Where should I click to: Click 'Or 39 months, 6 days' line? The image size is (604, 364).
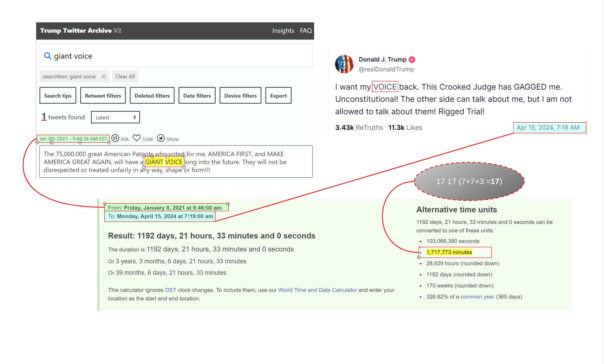coord(167,273)
